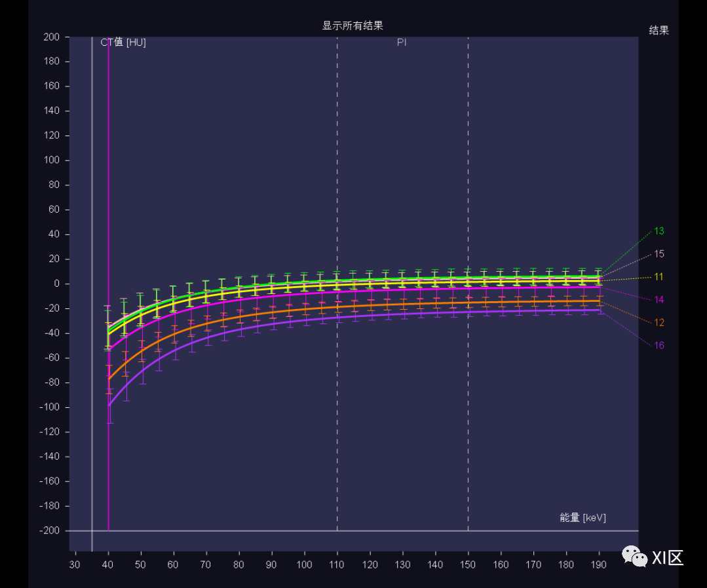The width and height of the screenshot is (707, 588).
Task: Click the green result label 13
Action: tap(659, 231)
